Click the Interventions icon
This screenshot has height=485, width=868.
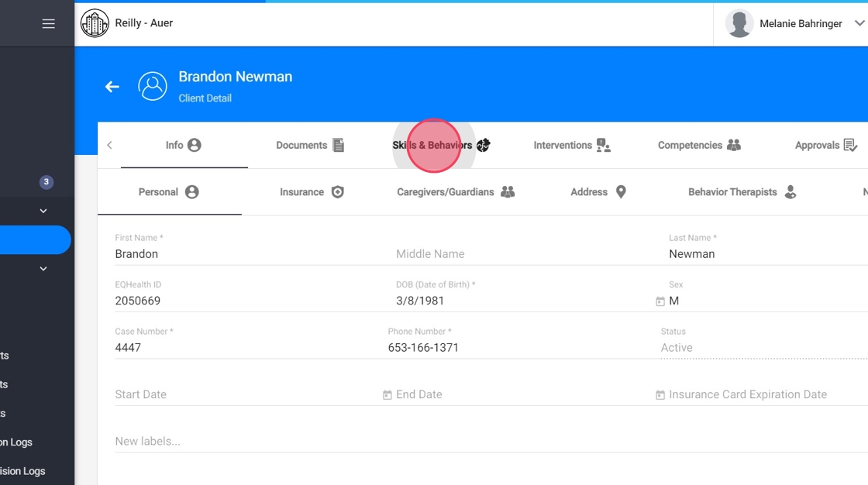click(x=604, y=145)
